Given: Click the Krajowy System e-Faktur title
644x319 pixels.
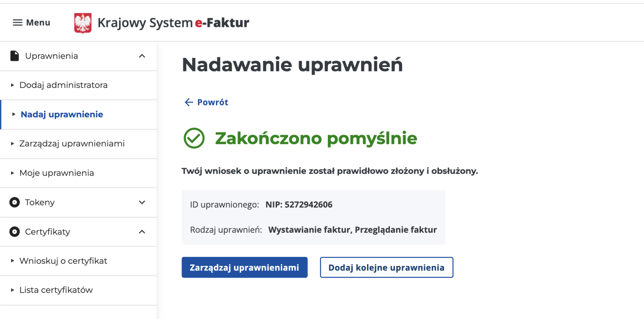Looking at the screenshot, I should pyautogui.click(x=173, y=23).
